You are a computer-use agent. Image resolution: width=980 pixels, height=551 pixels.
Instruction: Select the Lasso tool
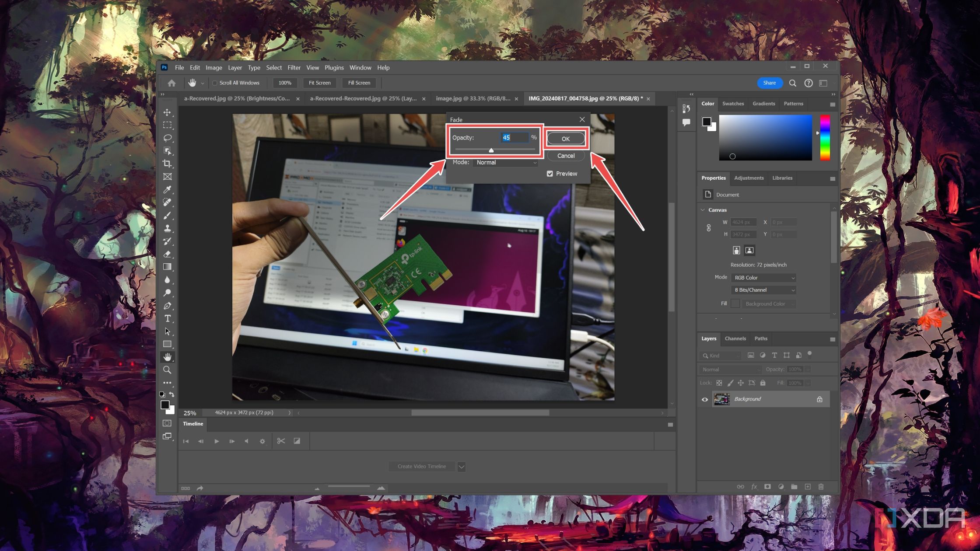click(167, 138)
